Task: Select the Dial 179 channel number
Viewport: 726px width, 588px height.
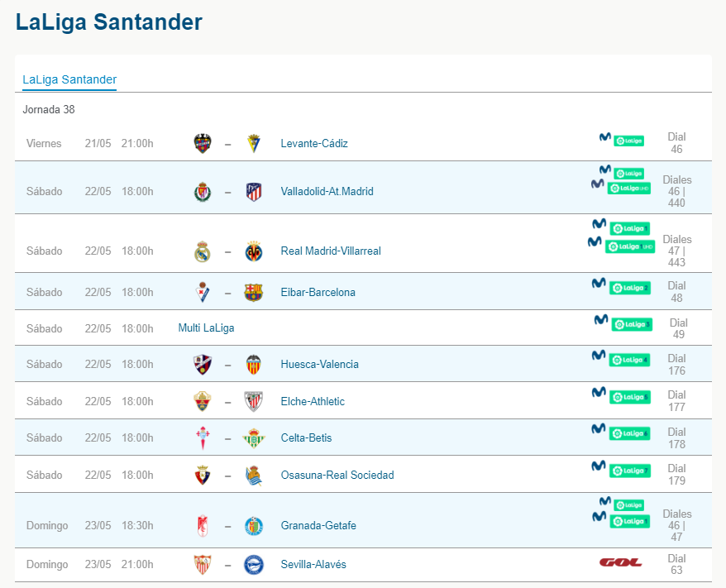Action: pos(676,474)
